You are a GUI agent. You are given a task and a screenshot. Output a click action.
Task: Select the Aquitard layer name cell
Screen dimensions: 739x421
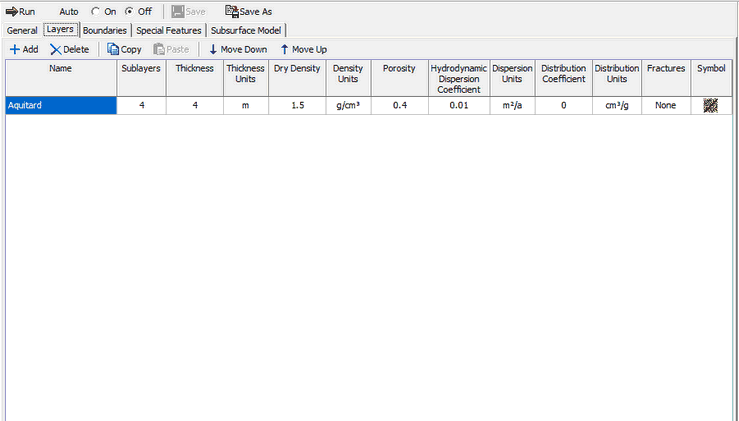click(60, 105)
